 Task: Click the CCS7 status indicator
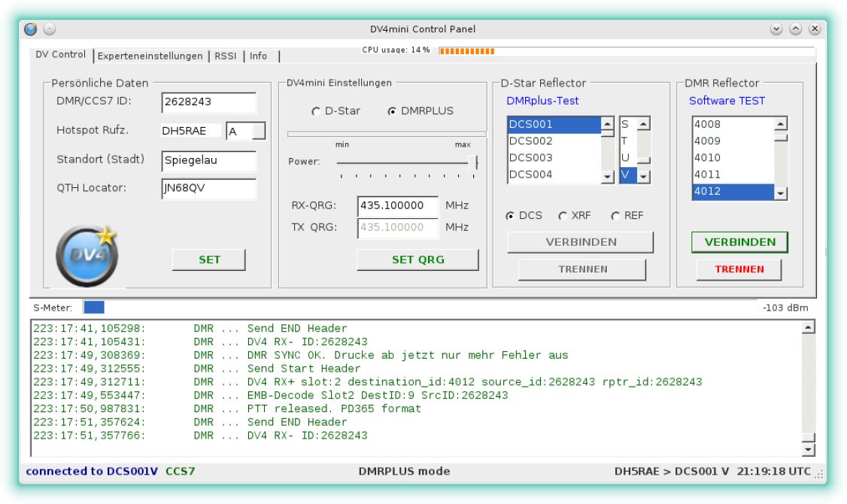click(180, 472)
